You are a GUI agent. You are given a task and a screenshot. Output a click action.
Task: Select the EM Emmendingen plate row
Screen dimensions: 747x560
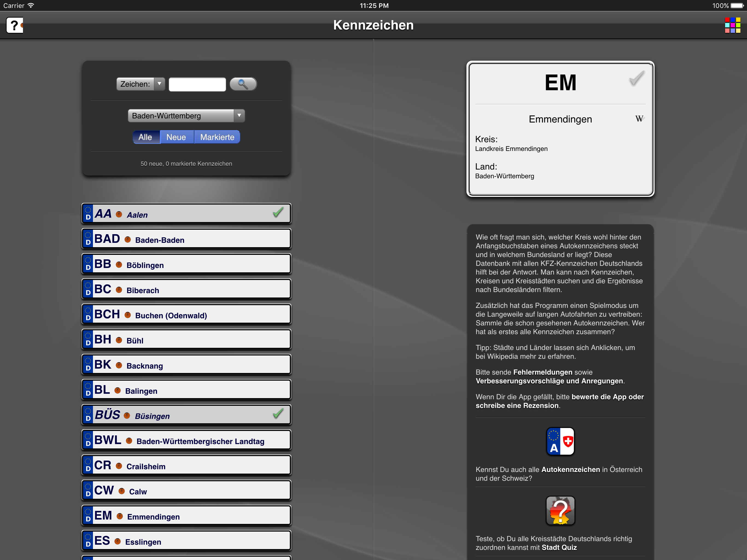click(x=186, y=515)
